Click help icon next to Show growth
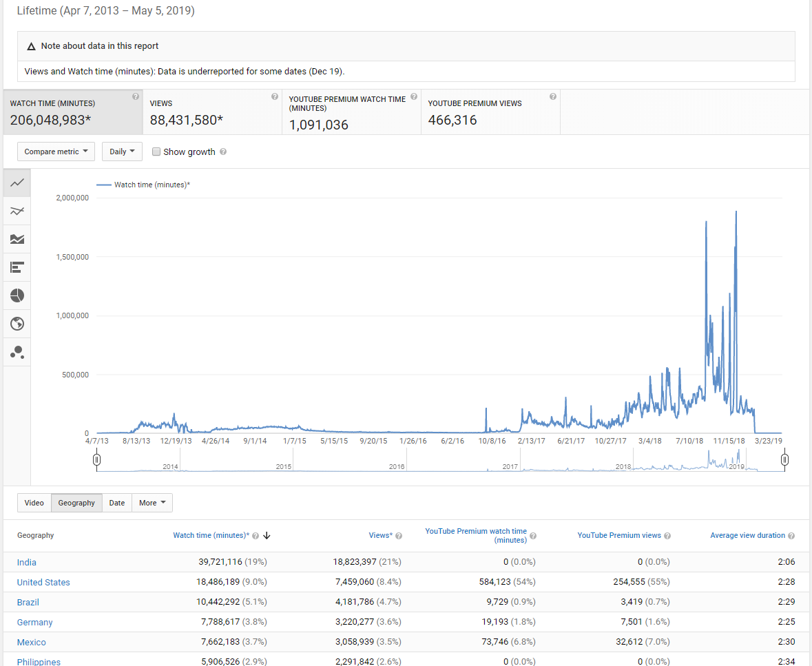 click(223, 152)
